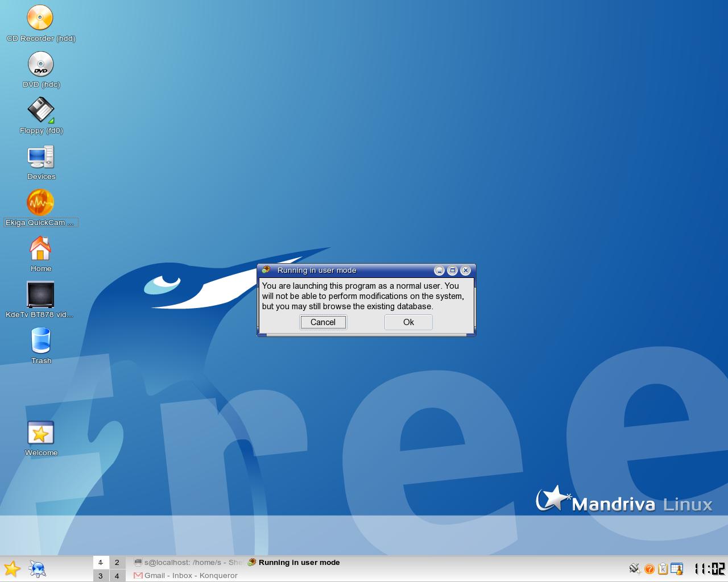Click the network plug tray icon

click(635, 568)
